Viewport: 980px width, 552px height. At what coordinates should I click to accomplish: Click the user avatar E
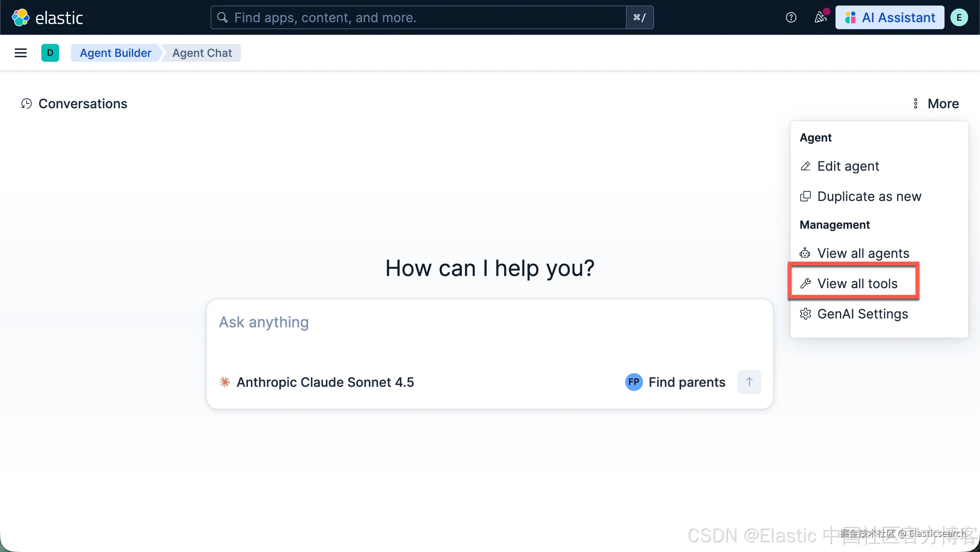point(959,17)
